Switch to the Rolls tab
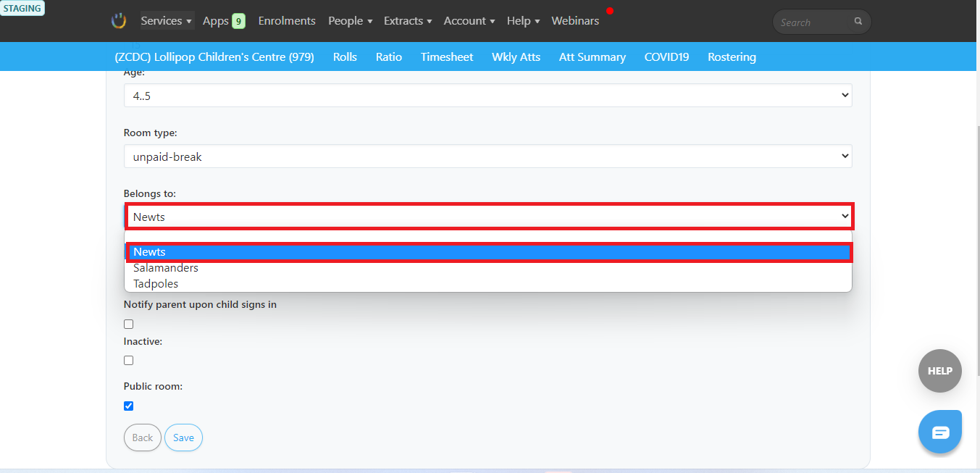980x473 pixels. click(345, 56)
